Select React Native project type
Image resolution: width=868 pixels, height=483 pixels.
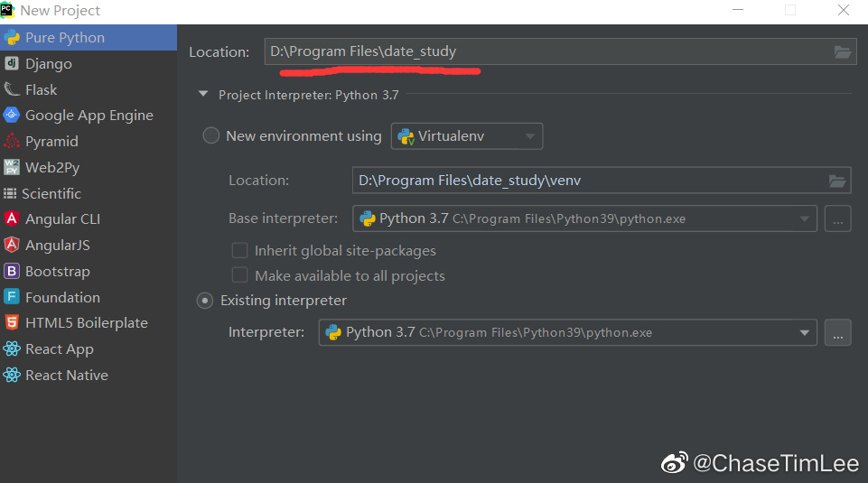89,375
